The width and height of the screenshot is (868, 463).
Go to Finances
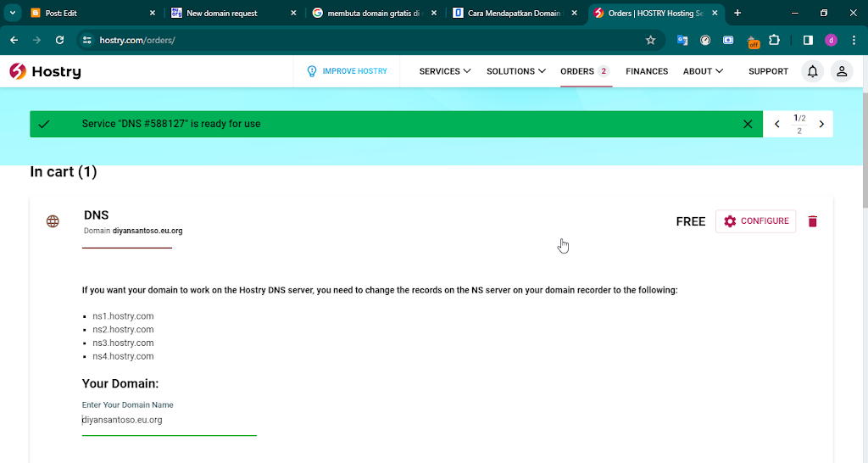pyautogui.click(x=647, y=71)
